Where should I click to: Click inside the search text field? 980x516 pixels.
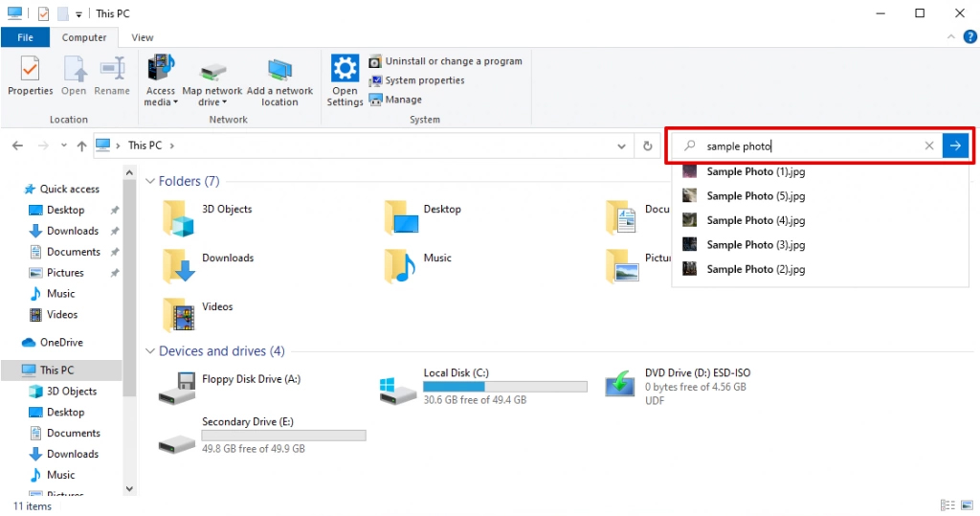click(806, 146)
